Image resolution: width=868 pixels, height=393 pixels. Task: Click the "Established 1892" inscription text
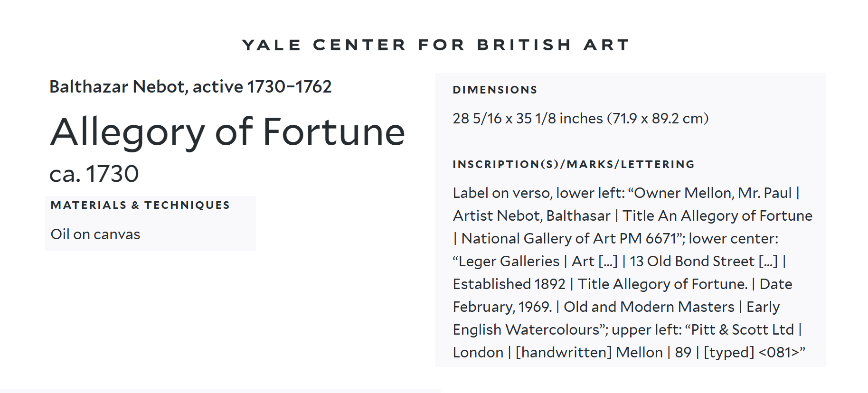click(x=509, y=284)
